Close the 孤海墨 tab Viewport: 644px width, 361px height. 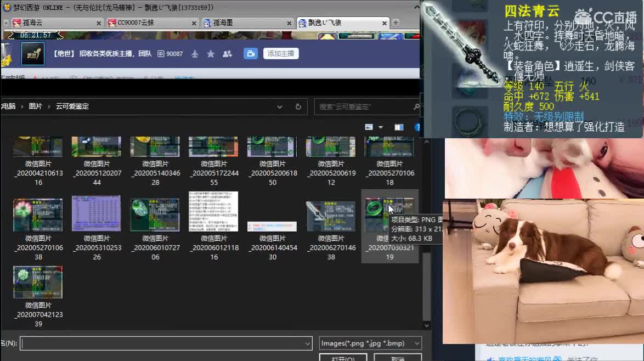point(289,24)
